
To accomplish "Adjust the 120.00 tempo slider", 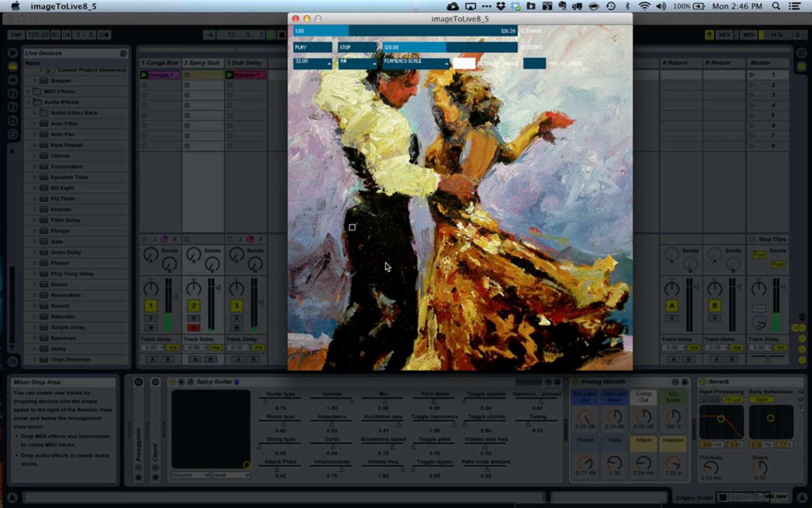I will point(449,47).
